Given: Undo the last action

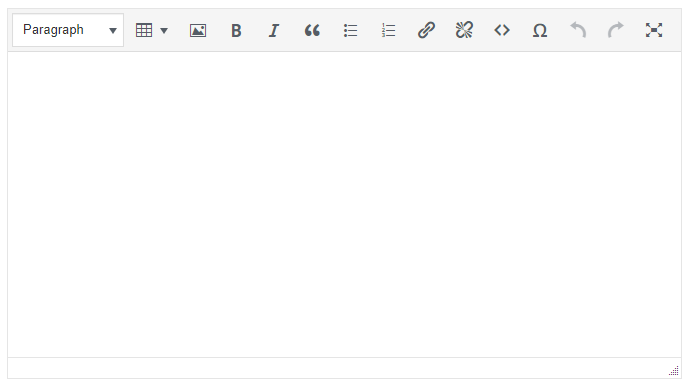Looking at the screenshot, I should point(578,30).
